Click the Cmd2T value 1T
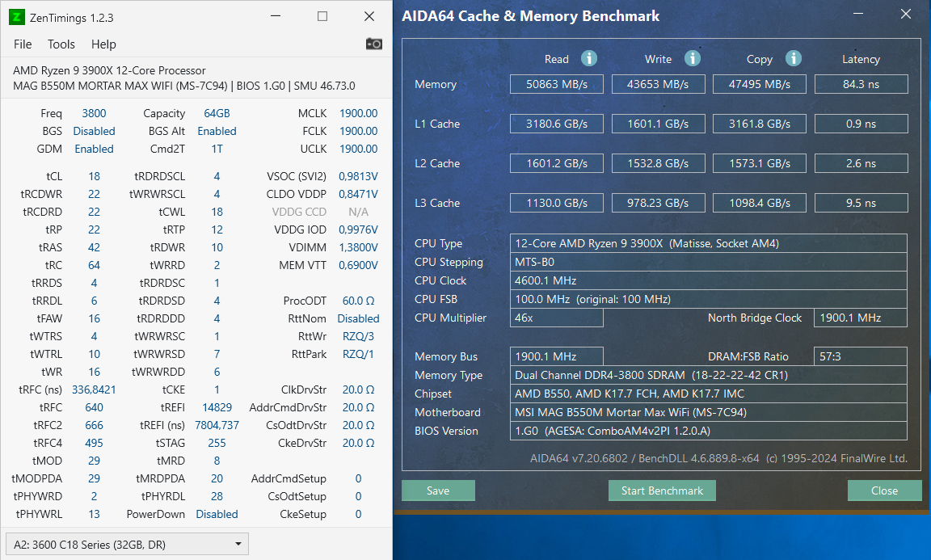 pos(217,149)
